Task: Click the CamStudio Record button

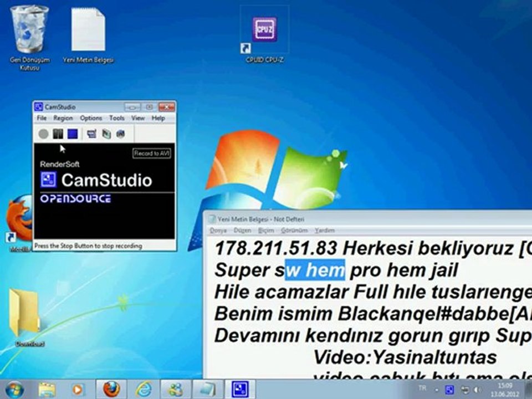Action: point(43,134)
